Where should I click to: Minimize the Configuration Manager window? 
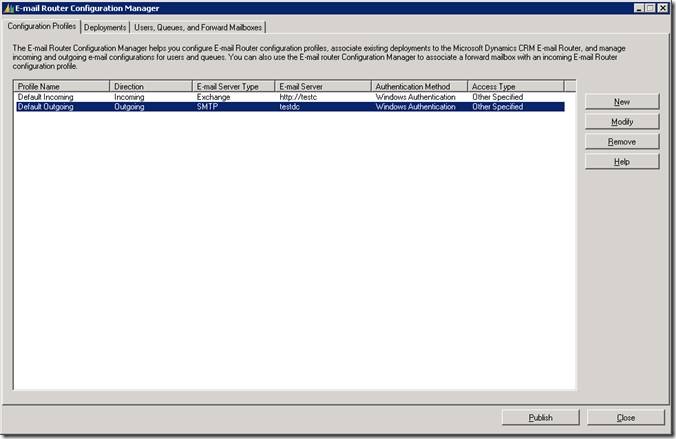640,8
